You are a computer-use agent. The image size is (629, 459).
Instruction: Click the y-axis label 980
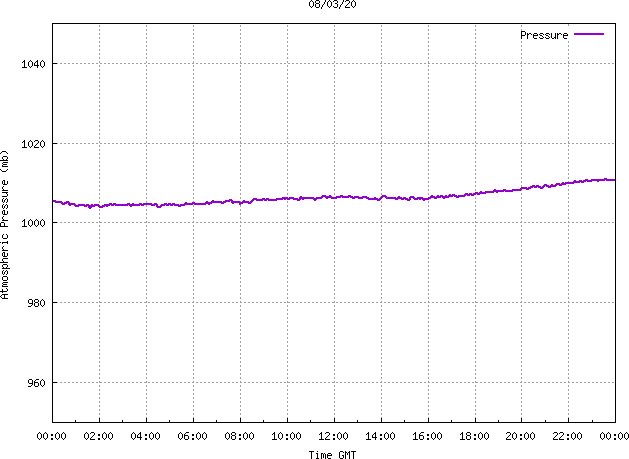click(x=36, y=303)
